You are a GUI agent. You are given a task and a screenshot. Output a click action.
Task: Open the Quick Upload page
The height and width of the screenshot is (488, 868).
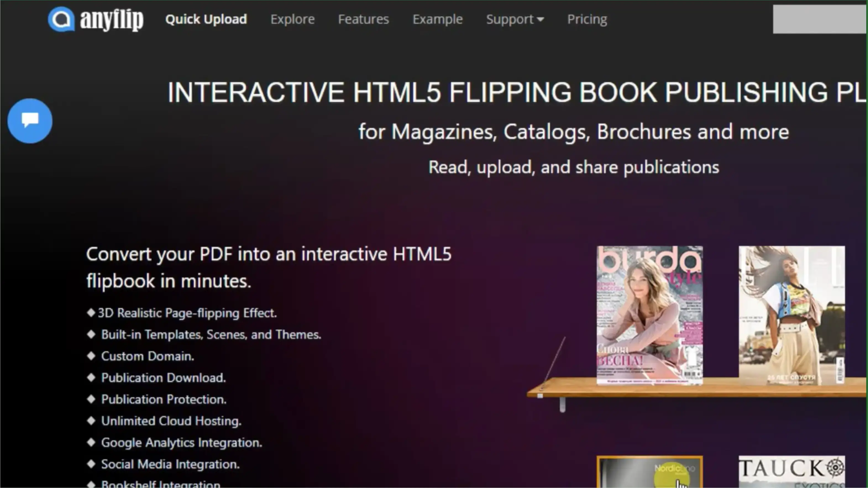coord(206,19)
